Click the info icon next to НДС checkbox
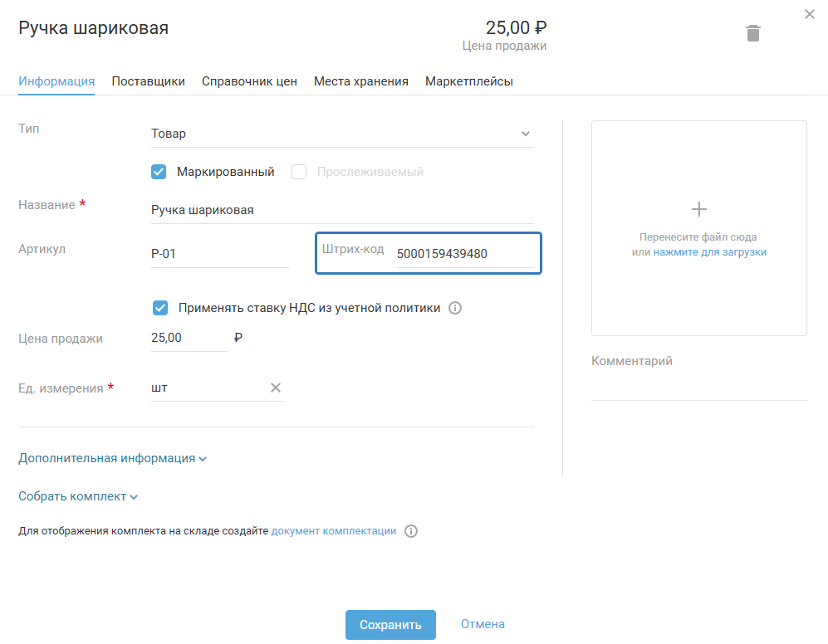828x644 pixels. point(455,308)
